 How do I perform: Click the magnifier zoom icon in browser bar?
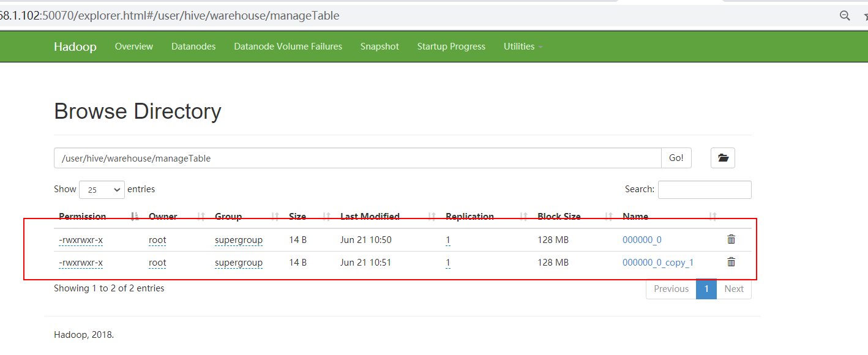point(845,15)
